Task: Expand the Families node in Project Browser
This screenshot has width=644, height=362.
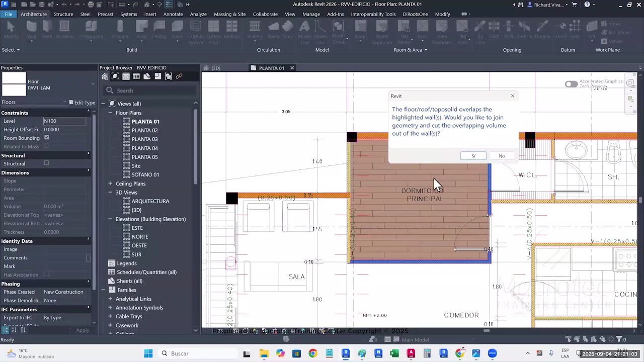Action: click(103, 290)
